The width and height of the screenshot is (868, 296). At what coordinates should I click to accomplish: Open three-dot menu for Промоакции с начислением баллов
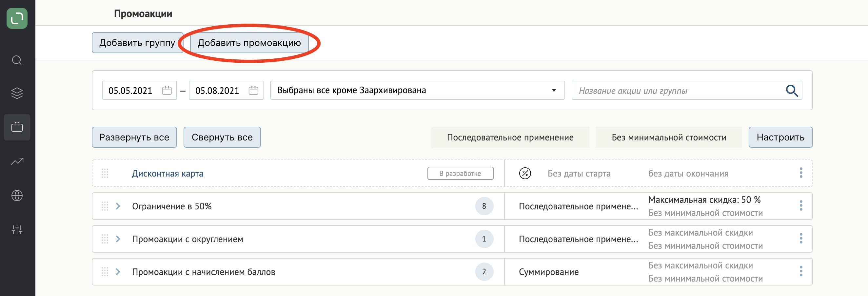pyautogui.click(x=801, y=271)
